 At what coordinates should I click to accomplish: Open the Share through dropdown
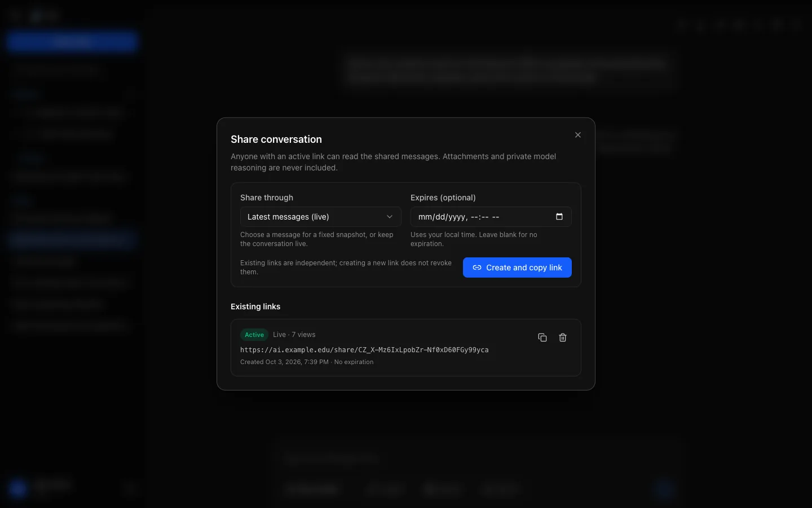click(321, 217)
